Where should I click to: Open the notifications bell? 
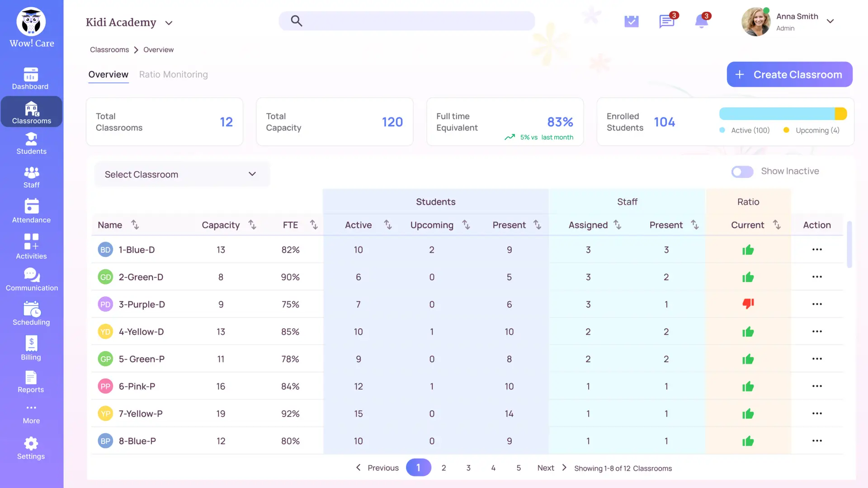702,21
